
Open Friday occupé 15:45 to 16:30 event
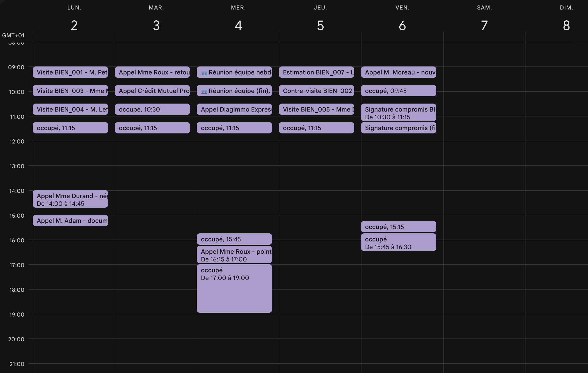pyautogui.click(x=398, y=242)
